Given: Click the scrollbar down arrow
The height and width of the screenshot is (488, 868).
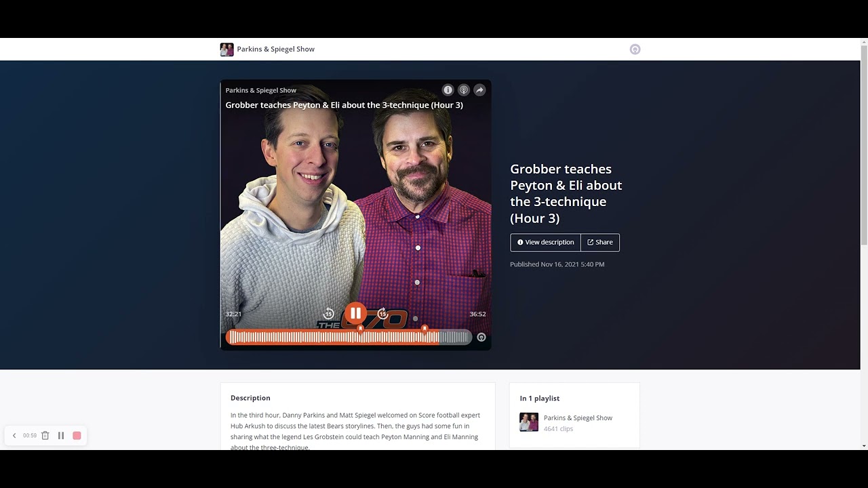Looking at the screenshot, I should (x=864, y=446).
